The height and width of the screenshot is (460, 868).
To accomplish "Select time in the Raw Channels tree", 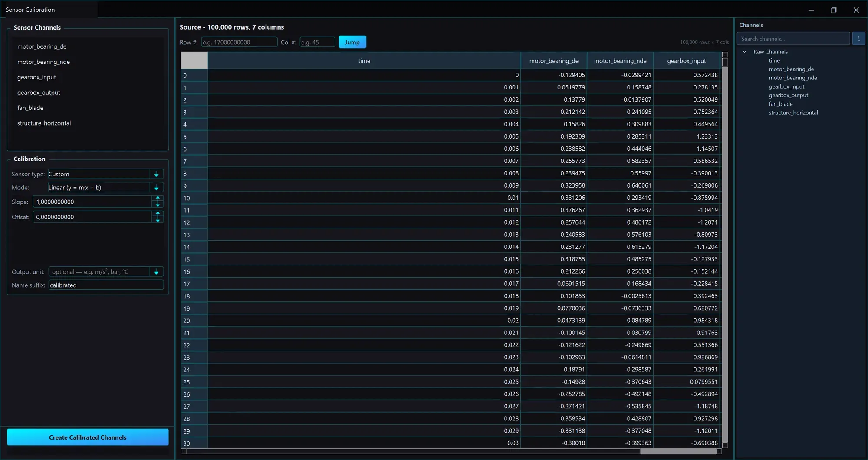I will tap(774, 60).
